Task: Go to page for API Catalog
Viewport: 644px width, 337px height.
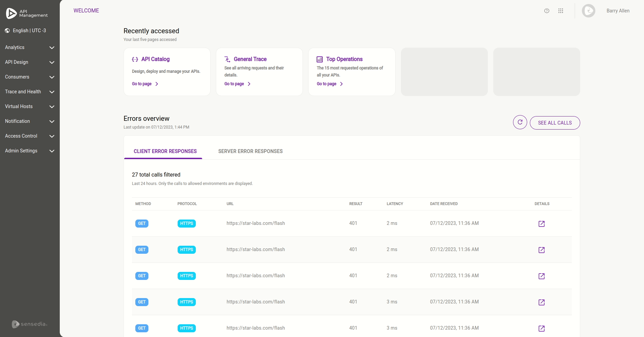Action: [145, 84]
